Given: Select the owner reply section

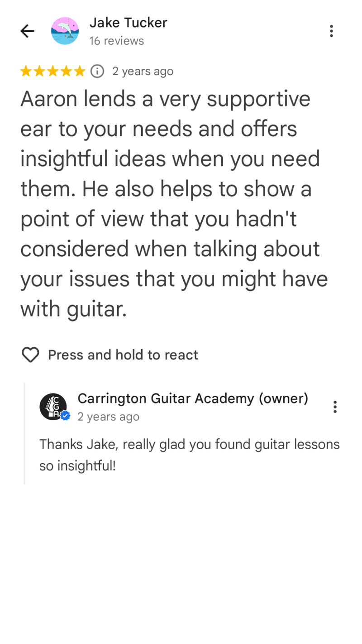Looking at the screenshot, I should pyautogui.click(x=190, y=430).
